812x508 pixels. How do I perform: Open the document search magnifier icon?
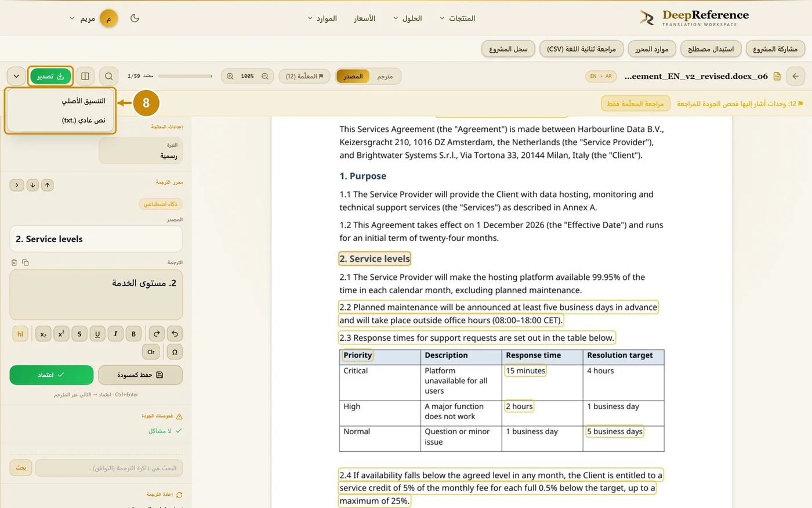pos(108,76)
